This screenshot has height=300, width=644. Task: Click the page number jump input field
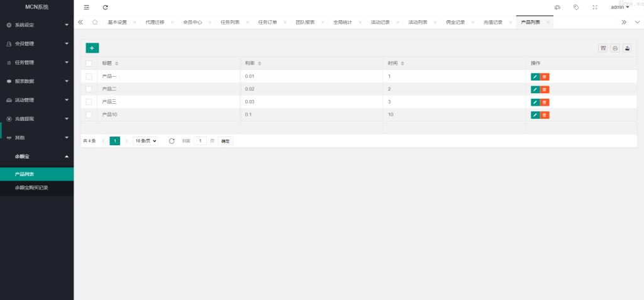tap(200, 141)
